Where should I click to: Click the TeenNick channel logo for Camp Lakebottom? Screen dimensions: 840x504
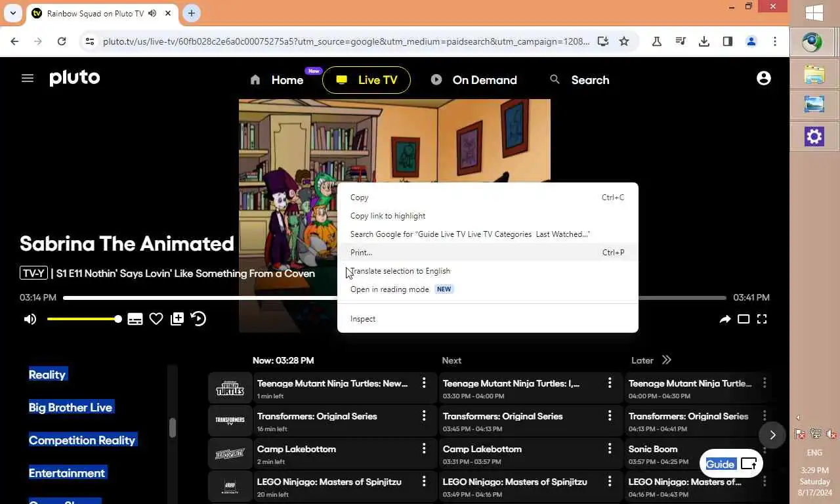point(230,454)
